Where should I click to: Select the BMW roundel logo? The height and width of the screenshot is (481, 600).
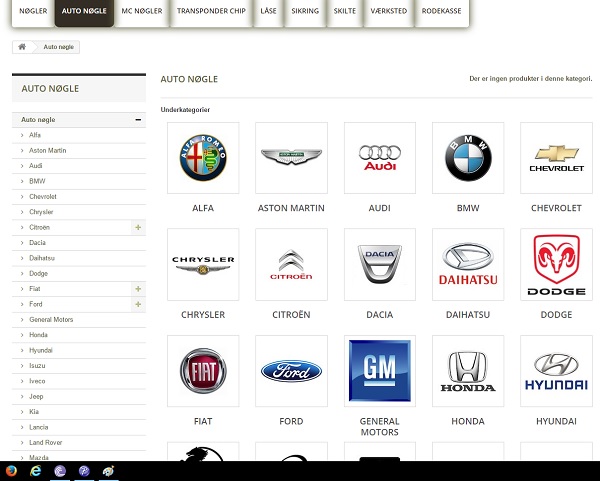pyautogui.click(x=468, y=158)
